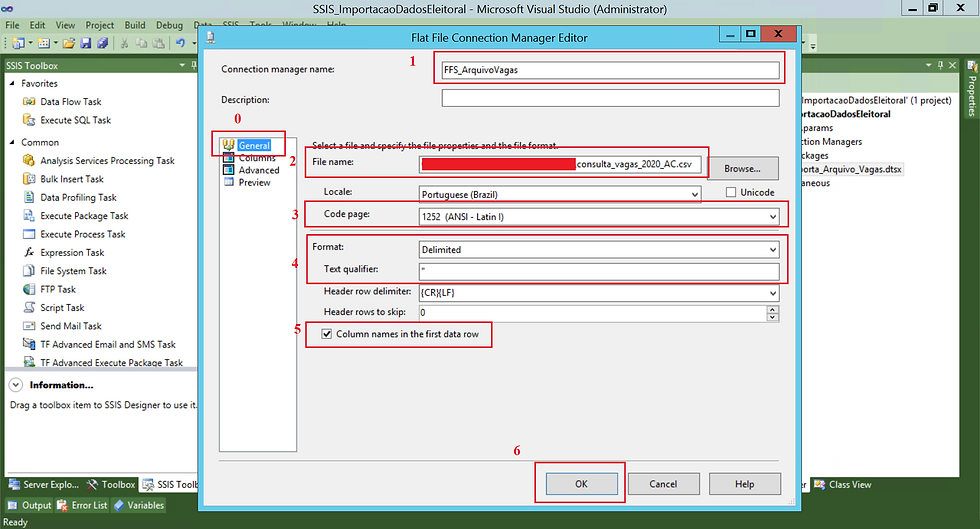Image resolution: width=980 pixels, height=529 pixels.
Task: Click the New Project toolbar icon
Action: click(18, 43)
